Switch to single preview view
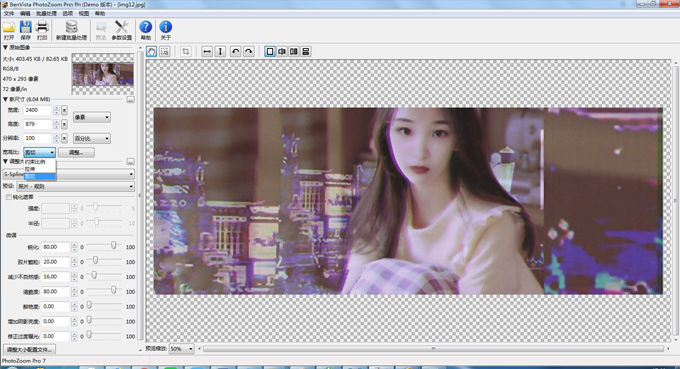This screenshot has height=369, width=680. coord(270,52)
